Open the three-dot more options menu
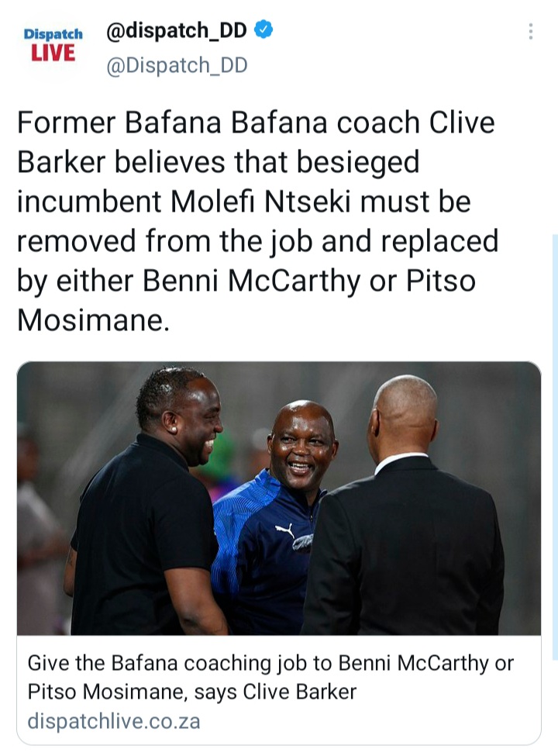The width and height of the screenshot is (558, 756). (531, 31)
